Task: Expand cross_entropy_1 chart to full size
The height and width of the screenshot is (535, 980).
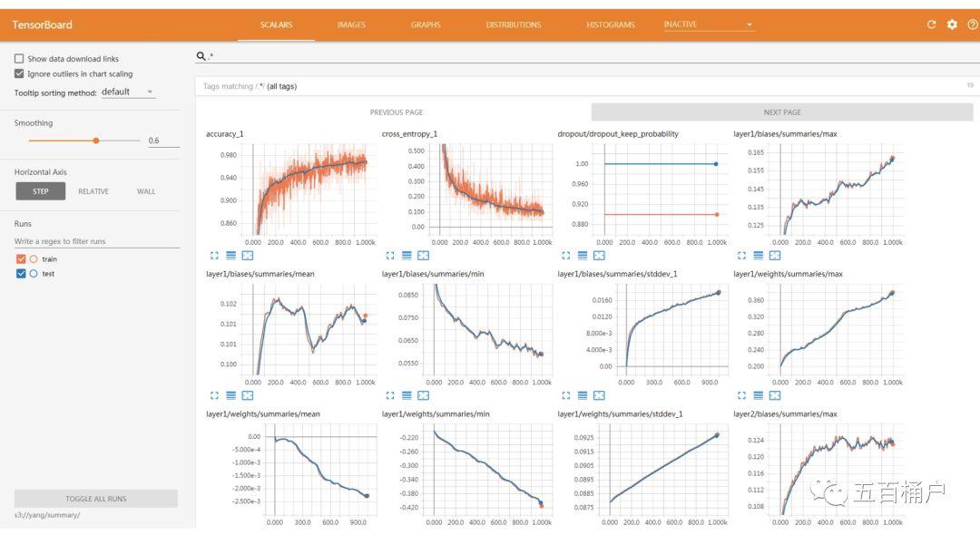Action: (390, 256)
